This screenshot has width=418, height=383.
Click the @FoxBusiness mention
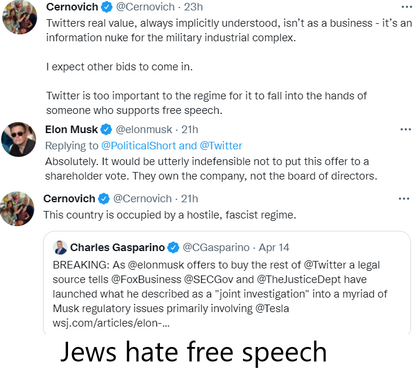click(146, 279)
